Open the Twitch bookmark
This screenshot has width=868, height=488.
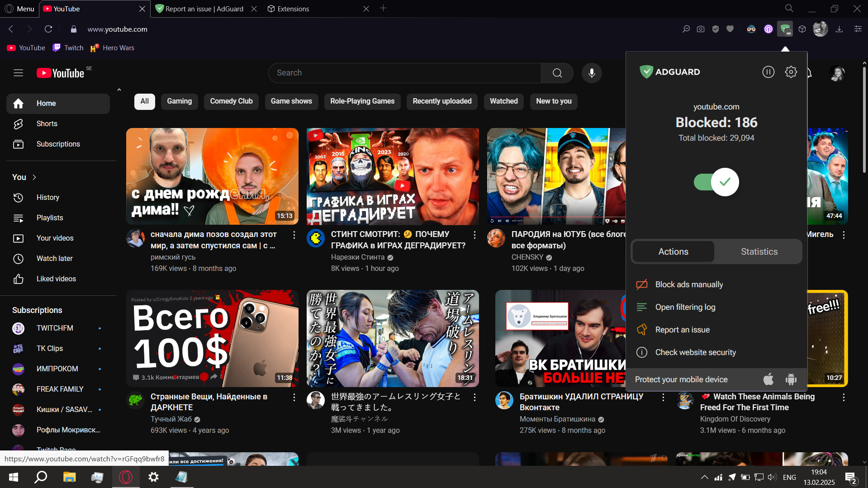[x=68, y=48]
